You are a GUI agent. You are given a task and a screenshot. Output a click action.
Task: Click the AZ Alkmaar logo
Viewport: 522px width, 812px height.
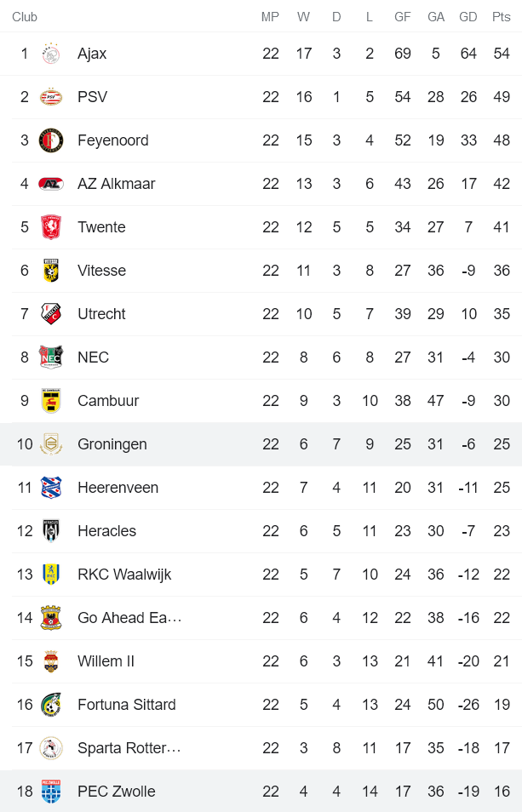[x=51, y=184]
